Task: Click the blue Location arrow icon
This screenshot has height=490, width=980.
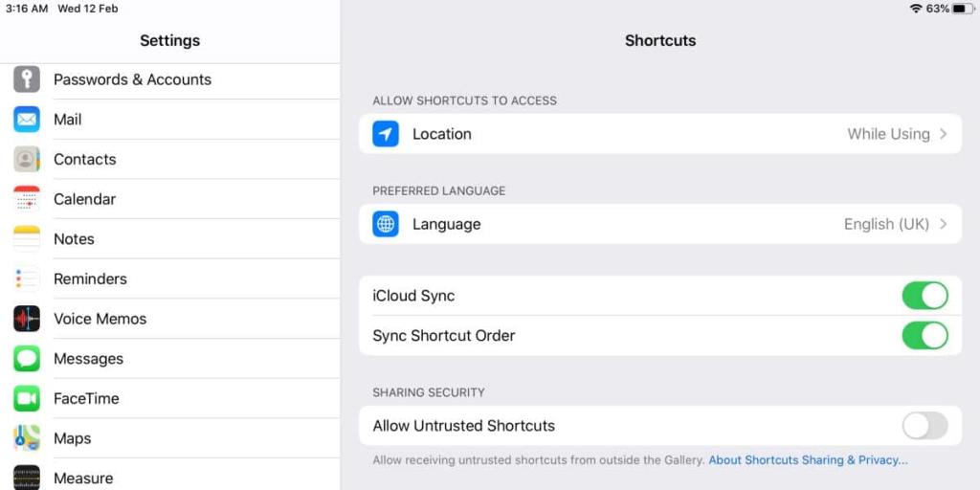Action: 386,134
